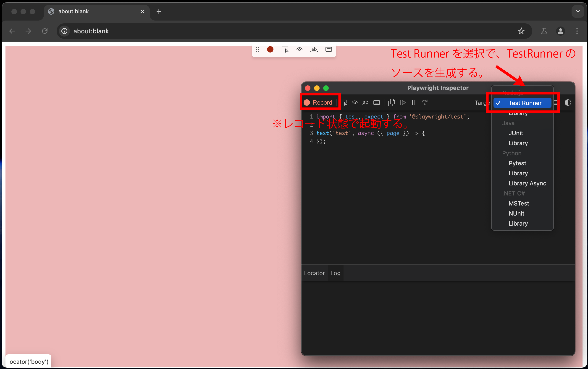Pause script execution in the Inspector
The width and height of the screenshot is (588, 369).
[x=413, y=103]
